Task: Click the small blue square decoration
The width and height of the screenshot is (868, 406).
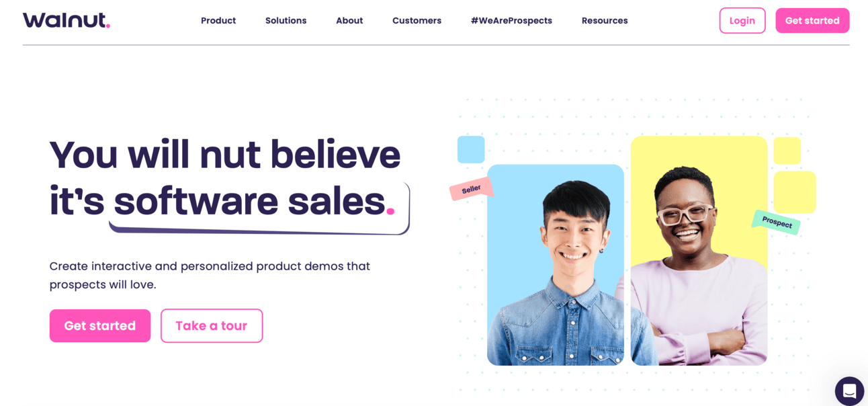Action: coord(471,149)
